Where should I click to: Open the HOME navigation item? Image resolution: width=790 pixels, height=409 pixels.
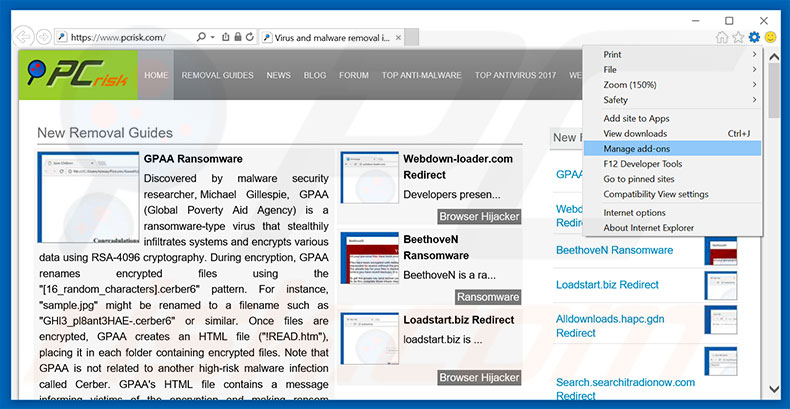(x=156, y=75)
